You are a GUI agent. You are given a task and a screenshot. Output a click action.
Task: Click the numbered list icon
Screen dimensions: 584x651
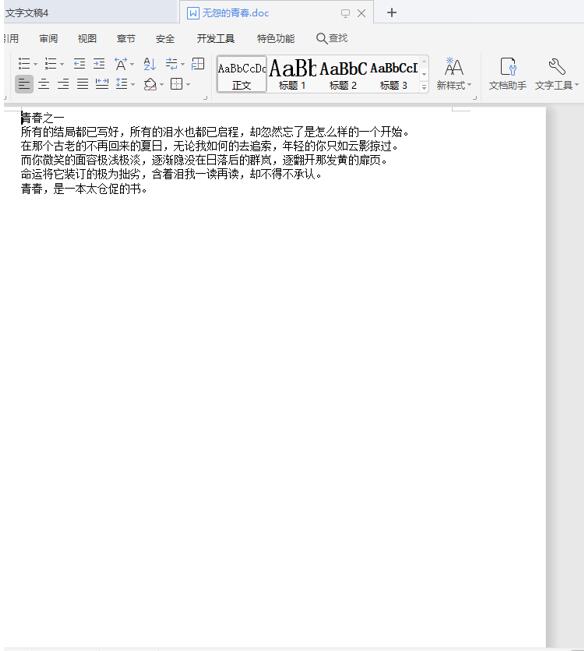tap(50, 64)
